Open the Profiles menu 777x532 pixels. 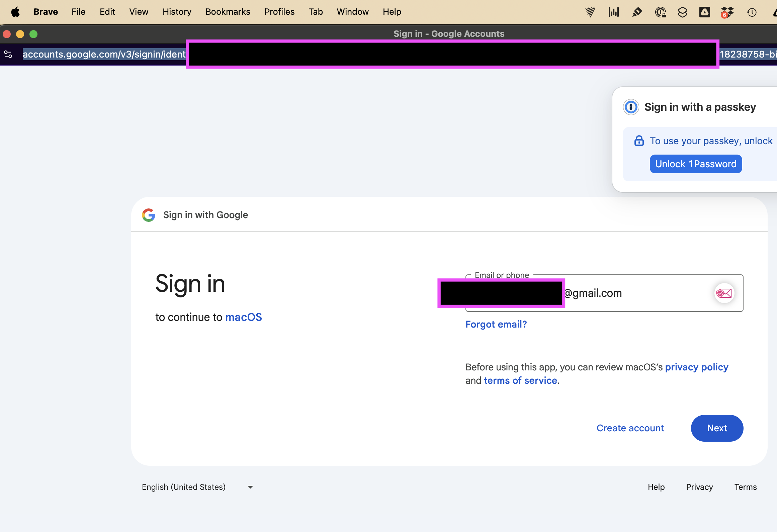279,12
